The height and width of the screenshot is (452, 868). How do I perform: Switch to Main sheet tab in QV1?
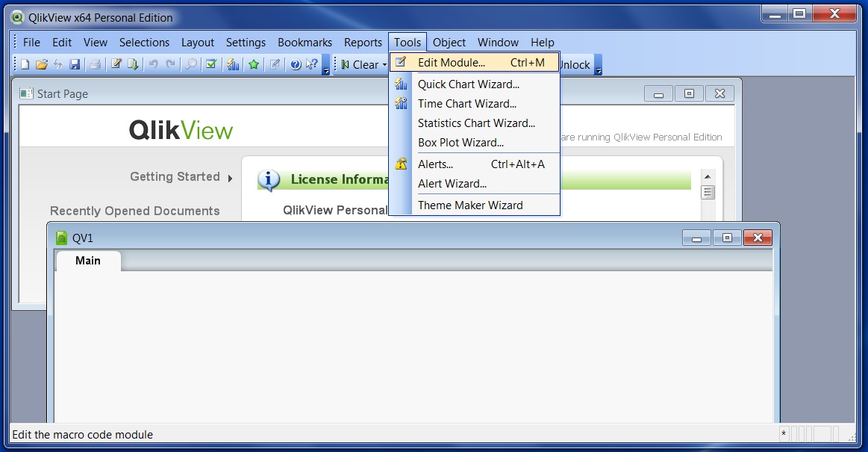tap(88, 260)
